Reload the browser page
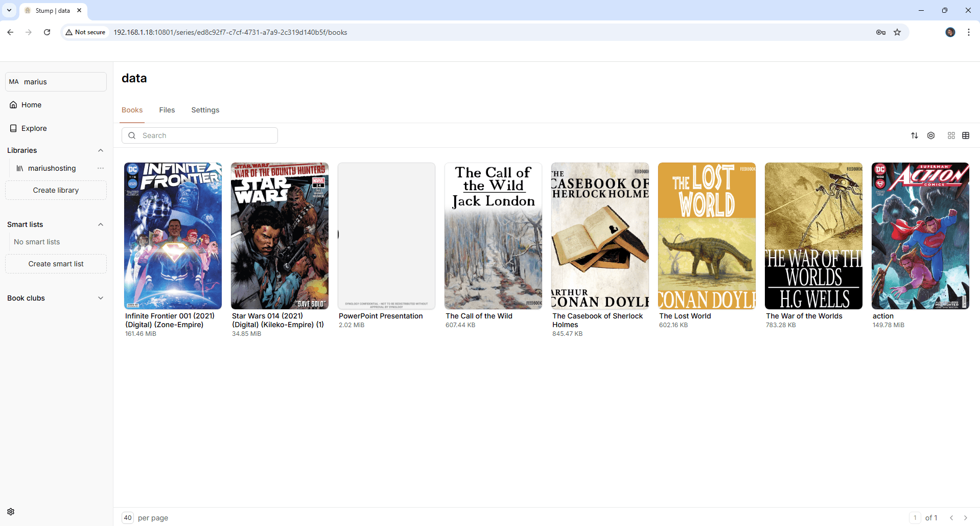 coord(47,32)
